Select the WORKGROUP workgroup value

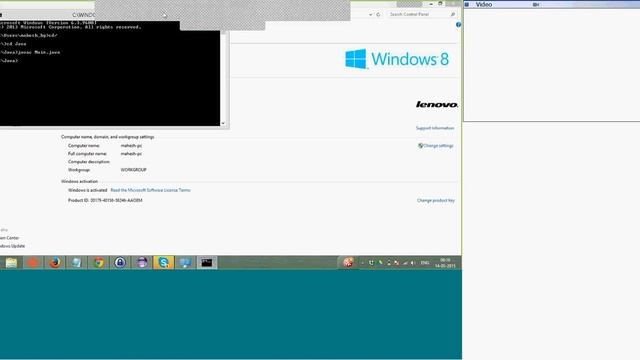click(133, 170)
